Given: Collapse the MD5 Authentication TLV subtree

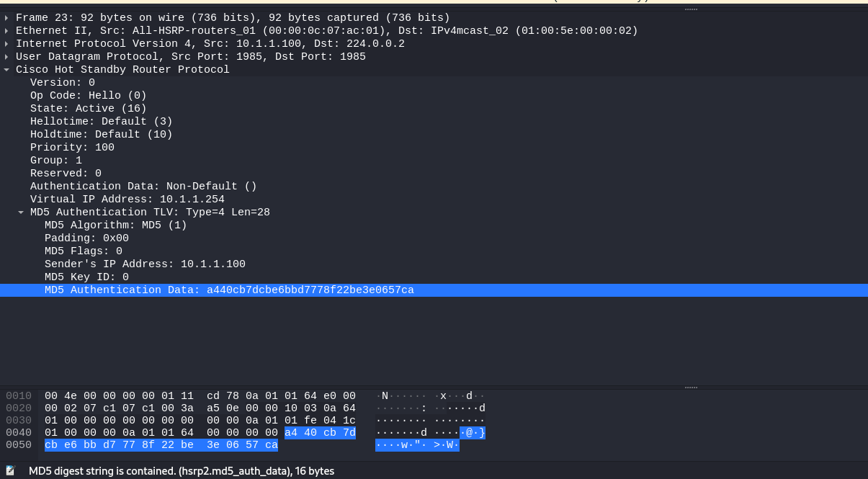Looking at the screenshot, I should click(x=20, y=212).
